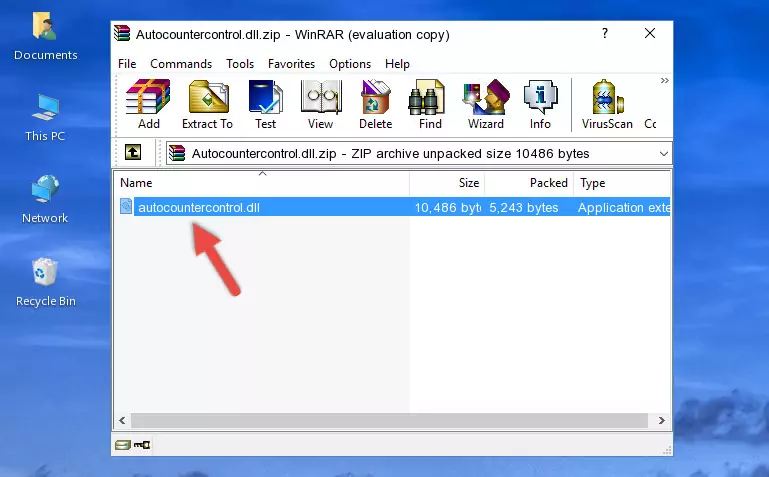Open the Favorites menu
Screen dimensions: 769x477
(291, 64)
